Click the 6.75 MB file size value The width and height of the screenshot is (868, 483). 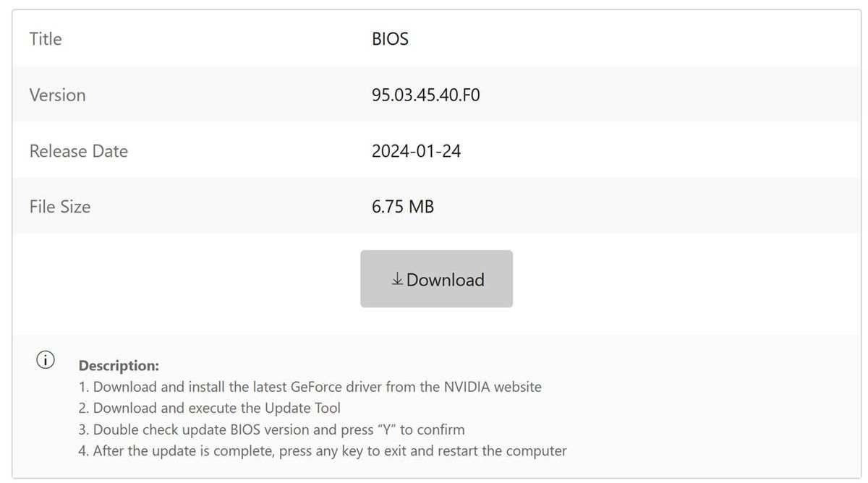coord(403,207)
